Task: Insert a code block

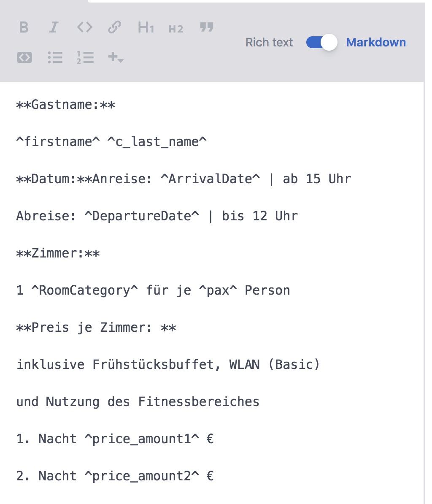Action: tap(24, 57)
